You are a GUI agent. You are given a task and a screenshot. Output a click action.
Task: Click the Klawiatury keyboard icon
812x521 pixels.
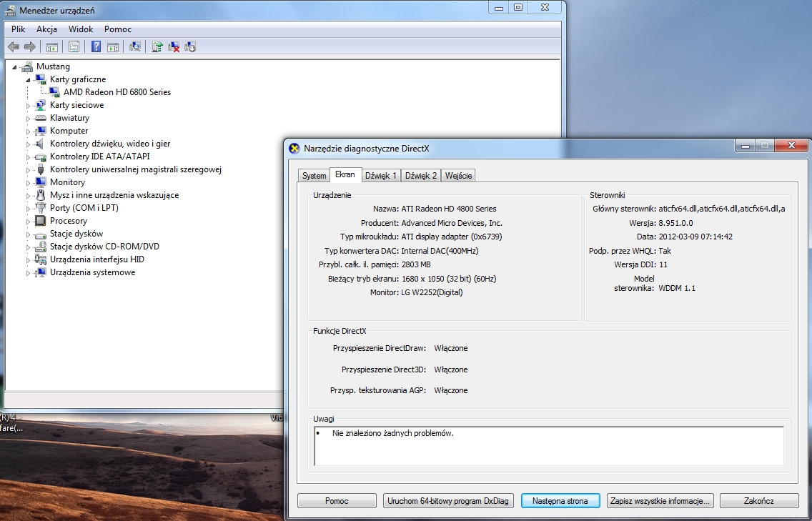click(41, 118)
